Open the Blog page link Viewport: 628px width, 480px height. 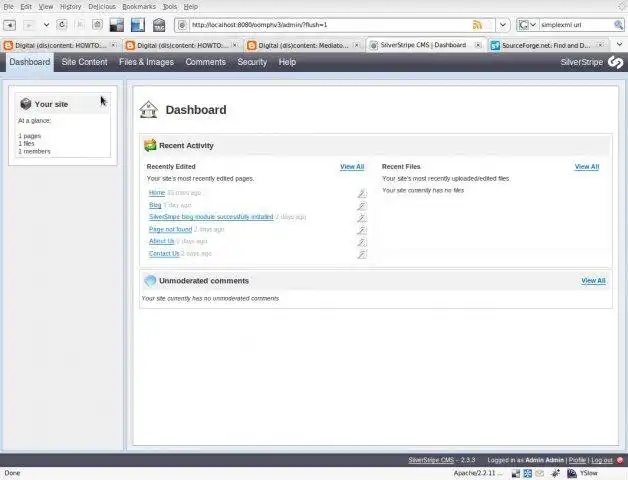155,205
